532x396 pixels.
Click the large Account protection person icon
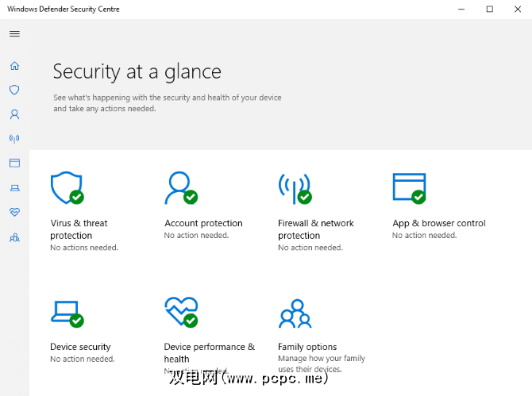pos(179,187)
